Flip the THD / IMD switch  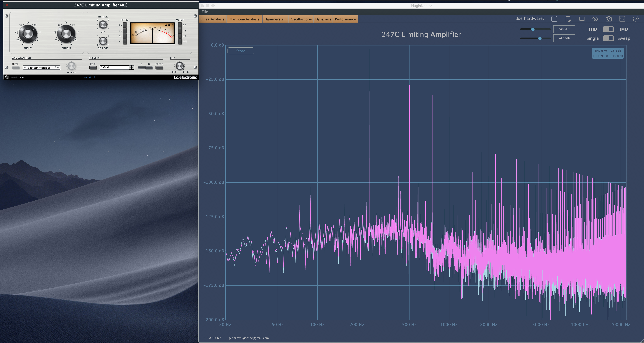608,29
